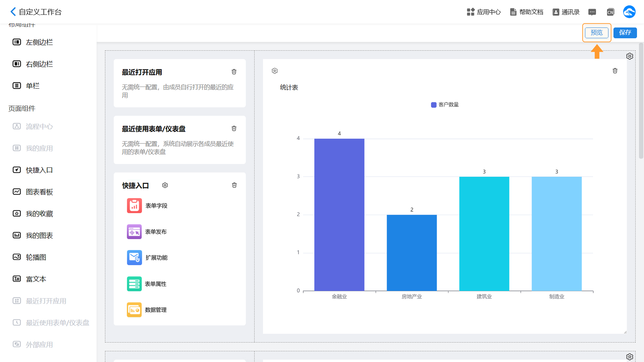Open the 数据管理 shortcut
Viewport: 644px width, 362px height.
(147, 310)
